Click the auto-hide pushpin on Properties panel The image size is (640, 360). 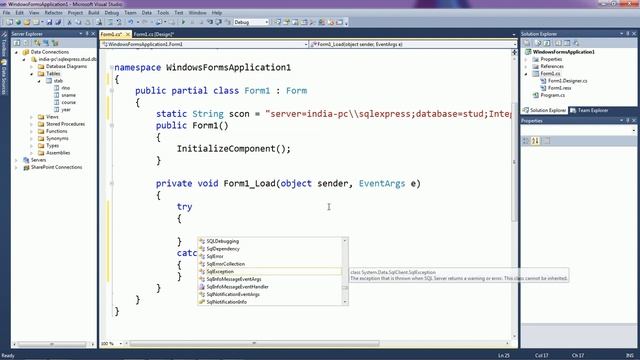coord(628,121)
